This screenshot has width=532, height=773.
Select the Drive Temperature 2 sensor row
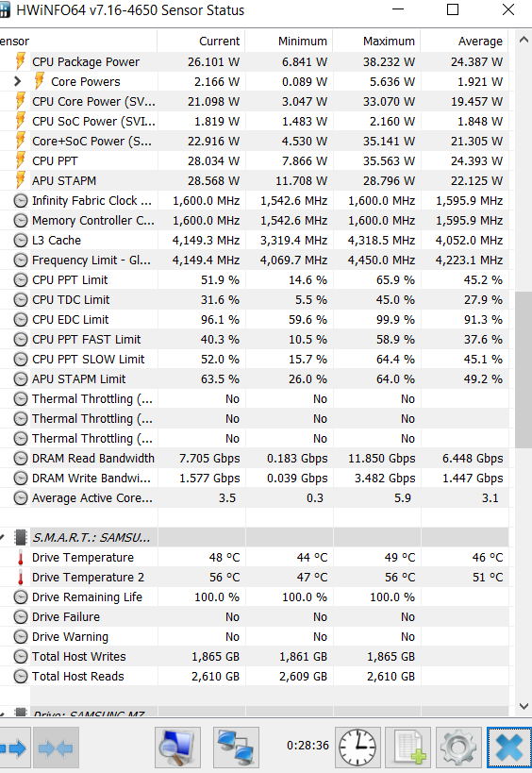click(254, 577)
